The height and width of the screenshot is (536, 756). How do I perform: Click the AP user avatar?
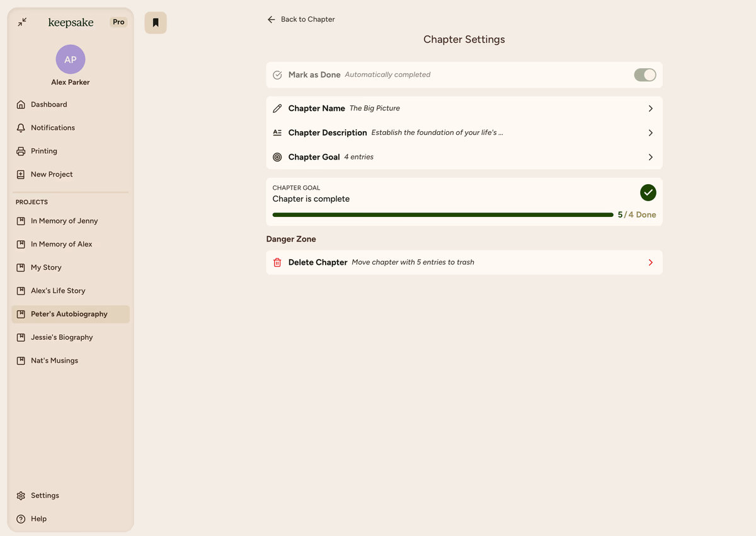(71, 60)
